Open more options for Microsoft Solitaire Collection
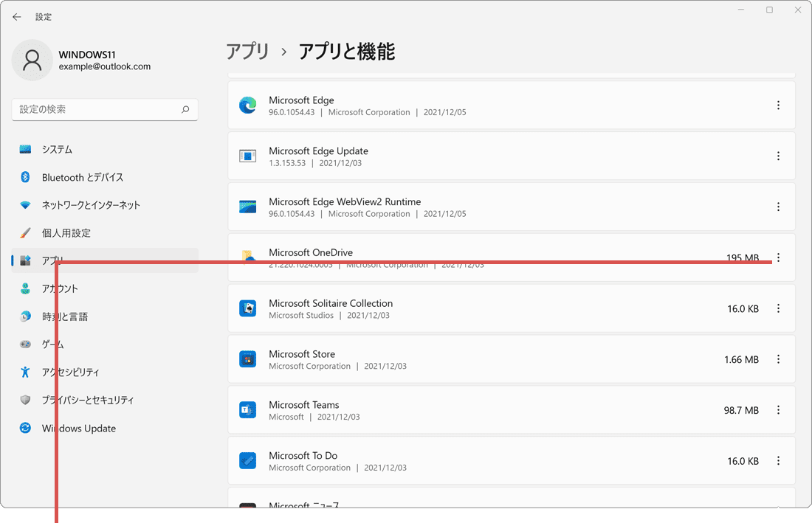Screen dimensions: 812x523 pos(778,308)
